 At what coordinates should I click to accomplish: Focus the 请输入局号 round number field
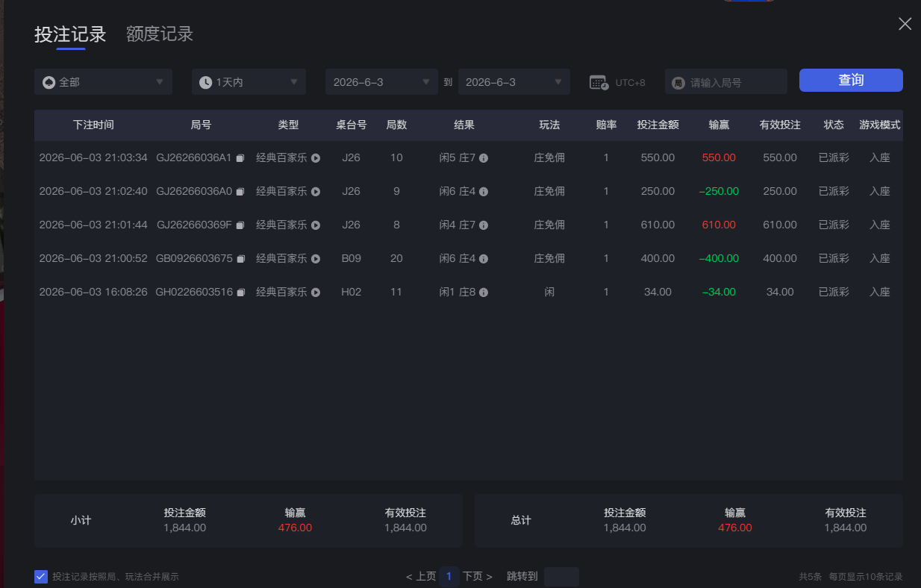(726, 82)
